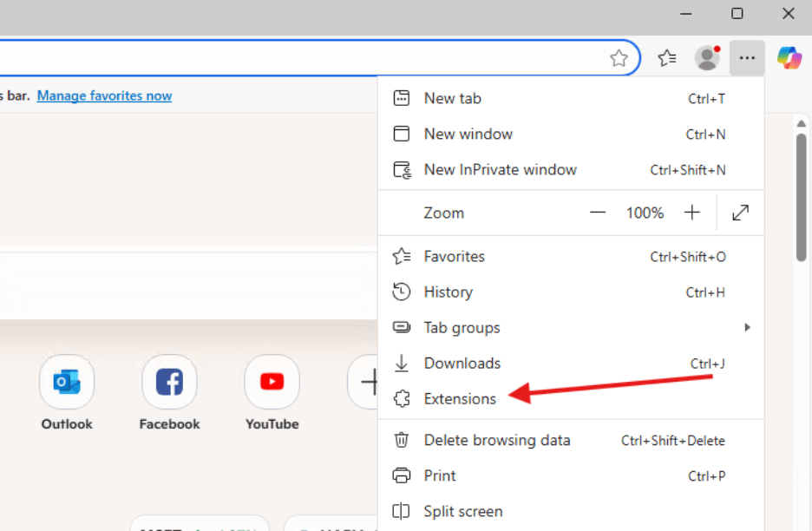The image size is (812, 531).
Task: Open the History menu item
Action: coord(448,292)
